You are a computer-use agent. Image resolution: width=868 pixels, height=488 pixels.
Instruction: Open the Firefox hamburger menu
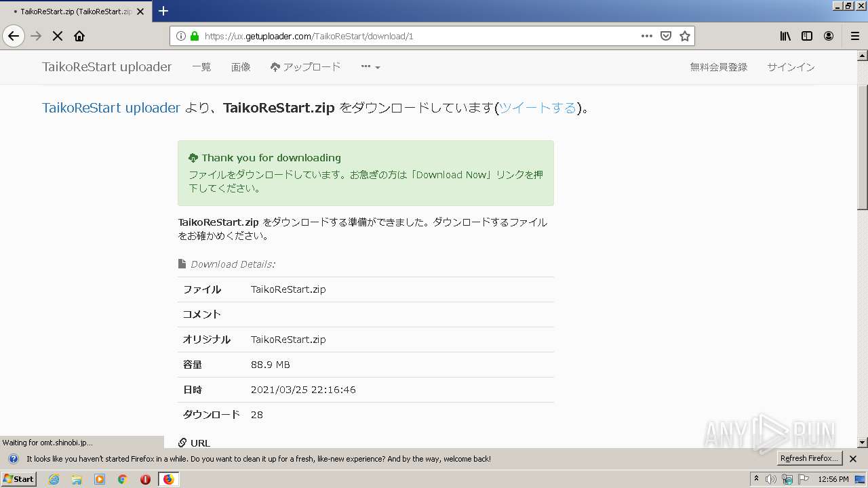tap(854, 36)
